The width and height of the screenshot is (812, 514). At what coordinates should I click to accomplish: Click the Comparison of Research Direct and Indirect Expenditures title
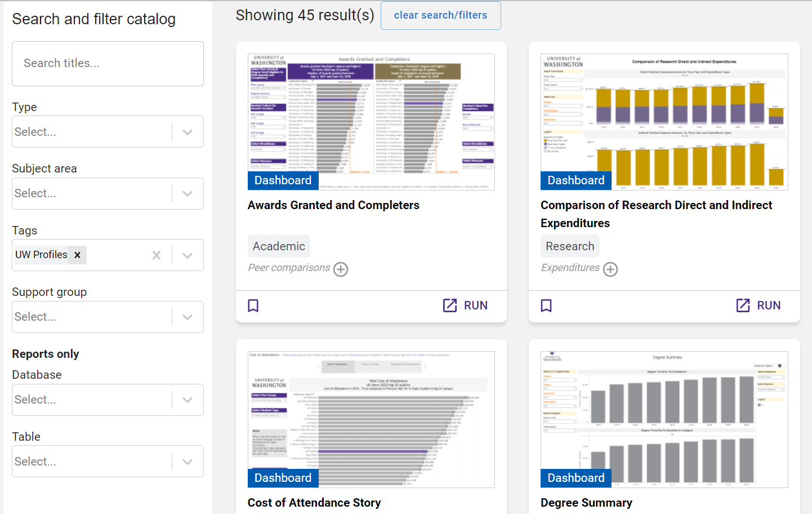(657, 214)
